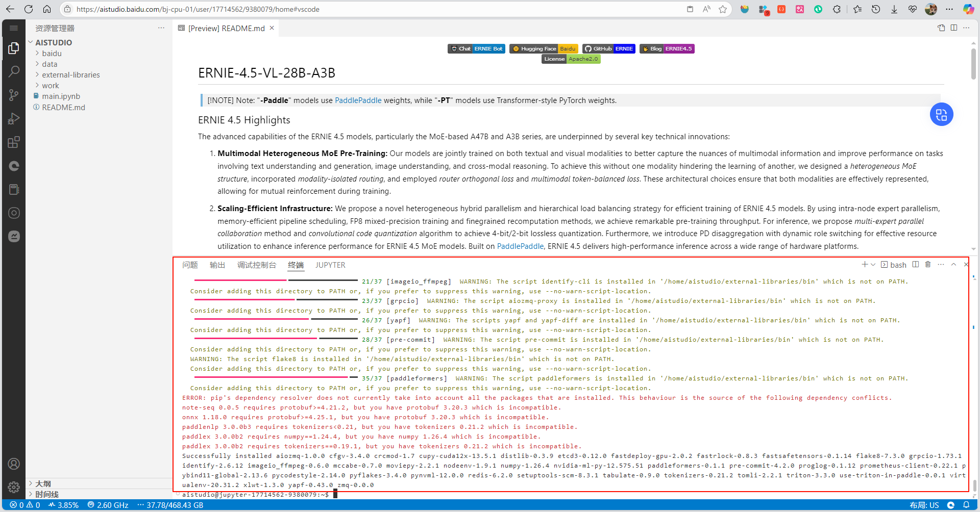
Task: Click the browser address bar
Action: coord(378,9)
